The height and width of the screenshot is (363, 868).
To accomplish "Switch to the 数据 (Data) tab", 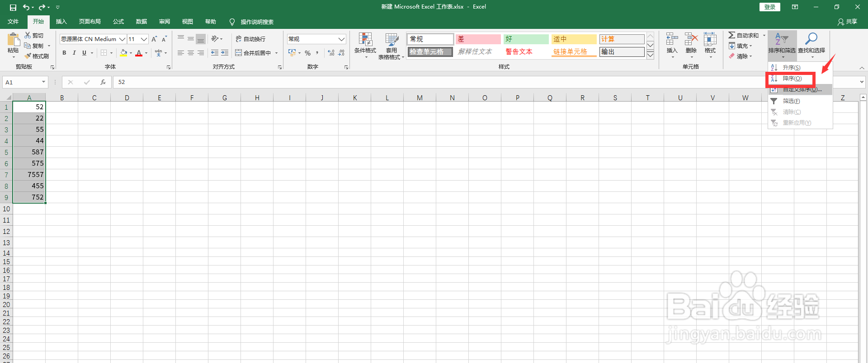I will [x=142, y=22].
